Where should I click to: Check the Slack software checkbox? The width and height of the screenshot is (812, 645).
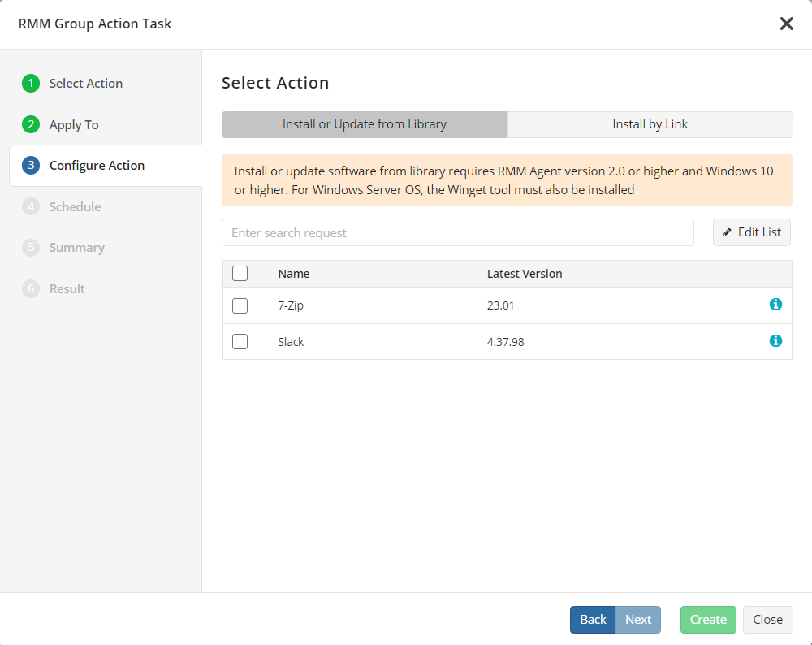coord(240,341)
